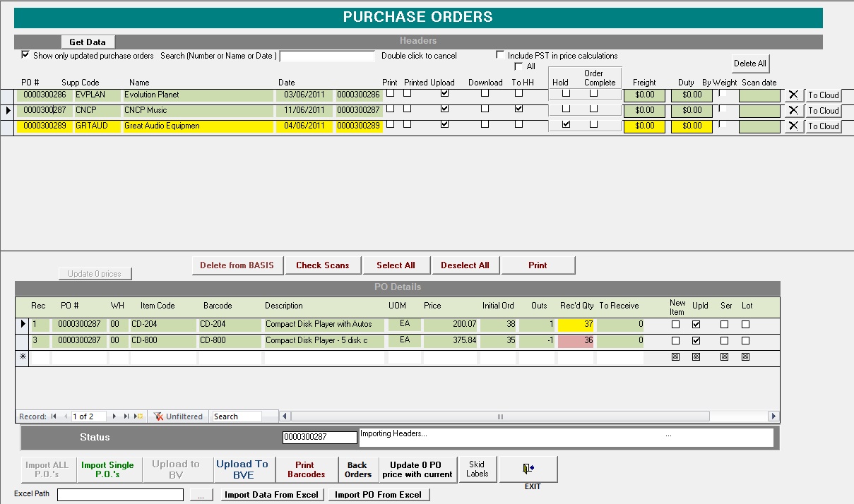Select the new-row asterisk selector in PO Details
The height and width of the screenshot is (504, 854).
pos(23,357)
